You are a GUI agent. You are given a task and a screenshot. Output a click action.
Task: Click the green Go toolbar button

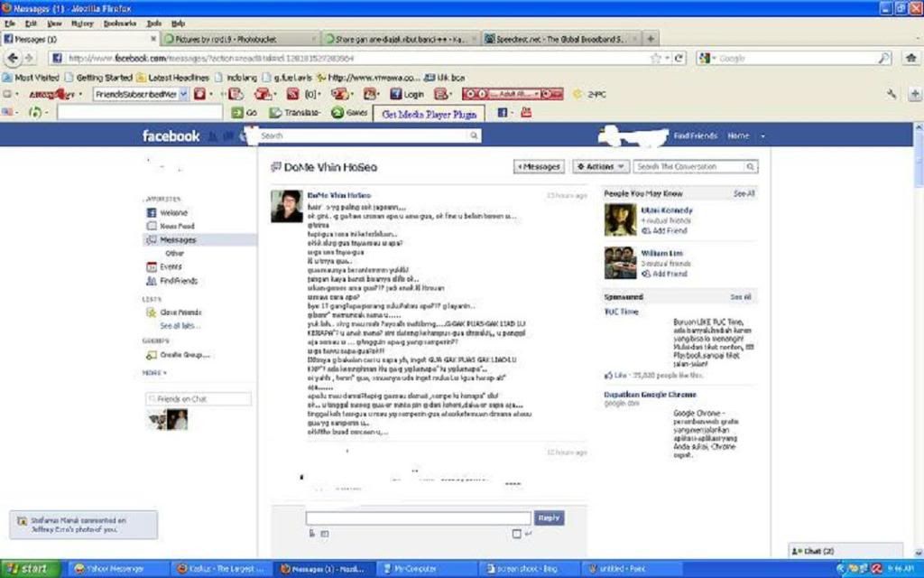[245, 113]
